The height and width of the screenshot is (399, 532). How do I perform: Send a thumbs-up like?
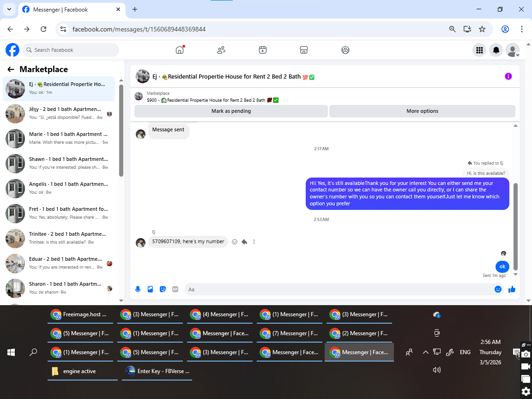coord(512,289)
